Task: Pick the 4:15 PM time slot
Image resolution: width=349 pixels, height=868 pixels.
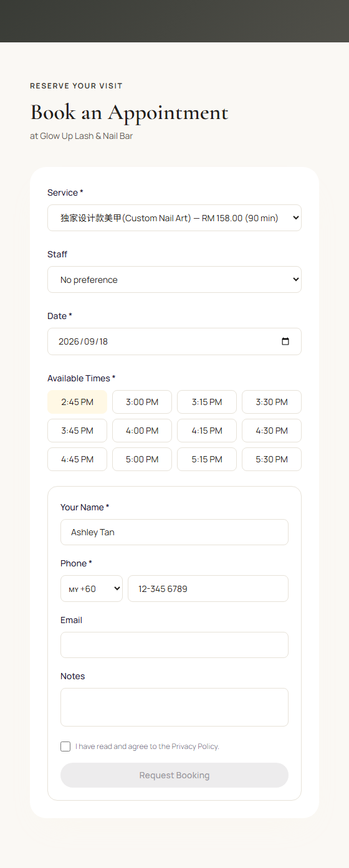Action: [207, 431]
